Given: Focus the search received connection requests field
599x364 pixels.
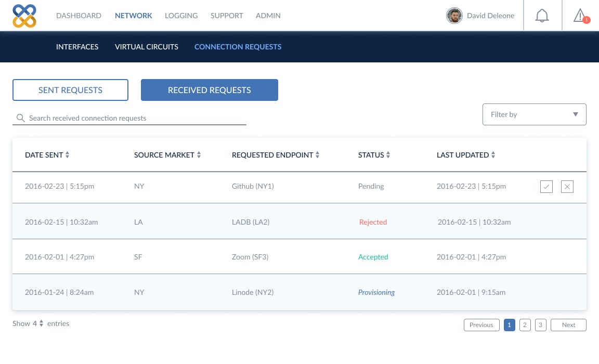Looking at the screenshot, I should [129, 118].
